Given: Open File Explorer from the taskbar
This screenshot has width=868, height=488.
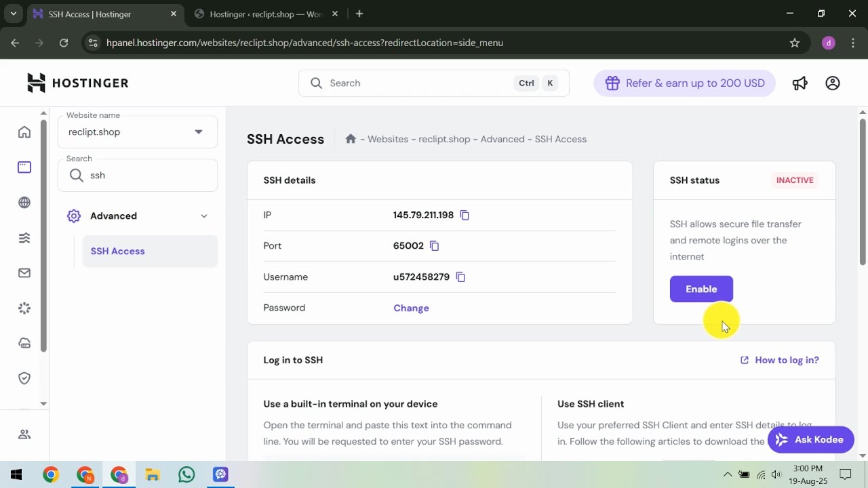Looking at the screenshot, I should click(x=153, y=474).
